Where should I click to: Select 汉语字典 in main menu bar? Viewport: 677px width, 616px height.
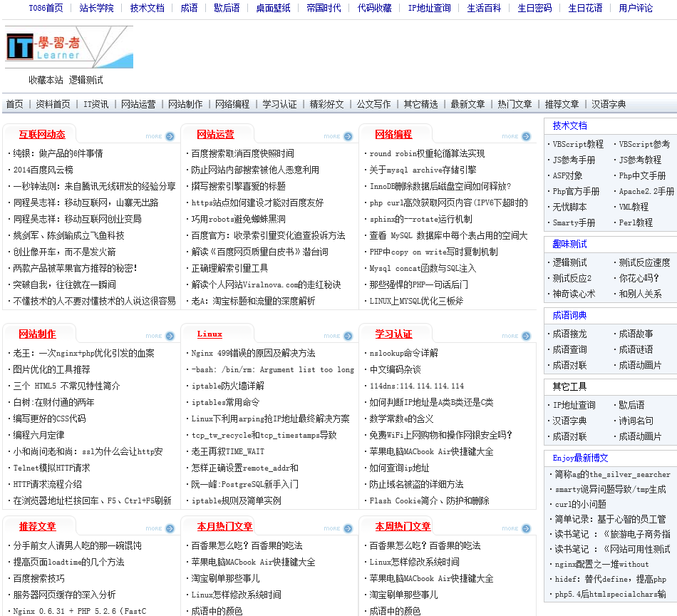[x=609, y=104]
